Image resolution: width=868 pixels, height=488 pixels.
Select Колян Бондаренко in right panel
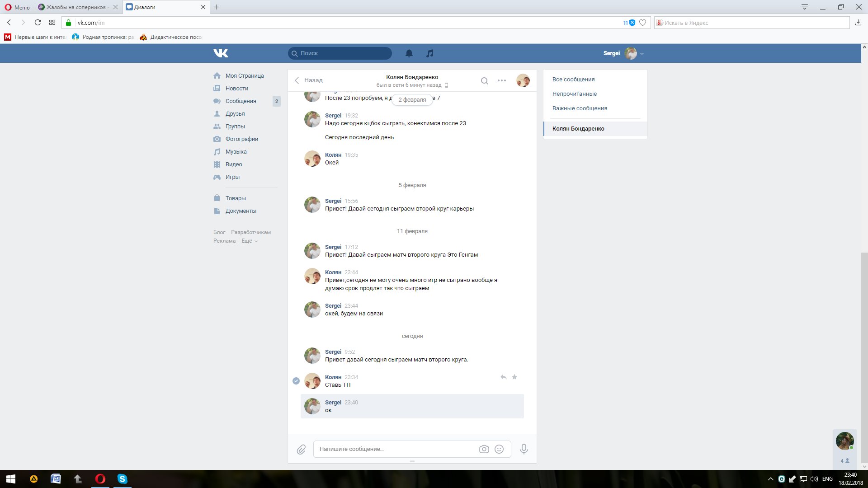click(x=595, y=129)
